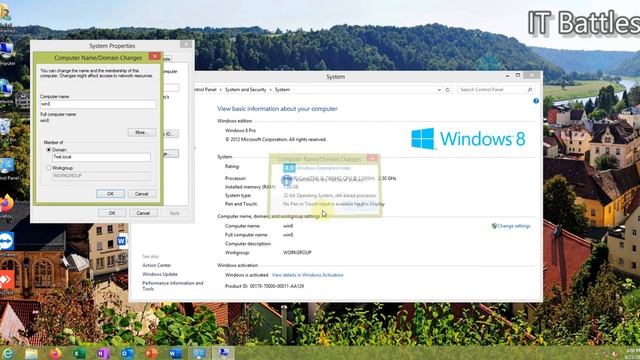Click the Search Control Panel box

pos(496,89)
